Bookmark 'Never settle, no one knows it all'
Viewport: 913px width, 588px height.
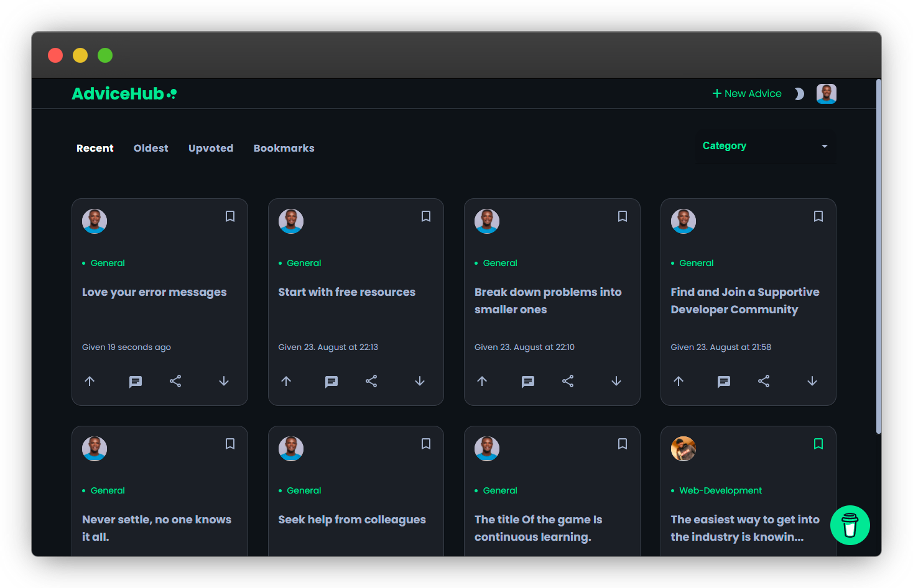coord(230,444)
